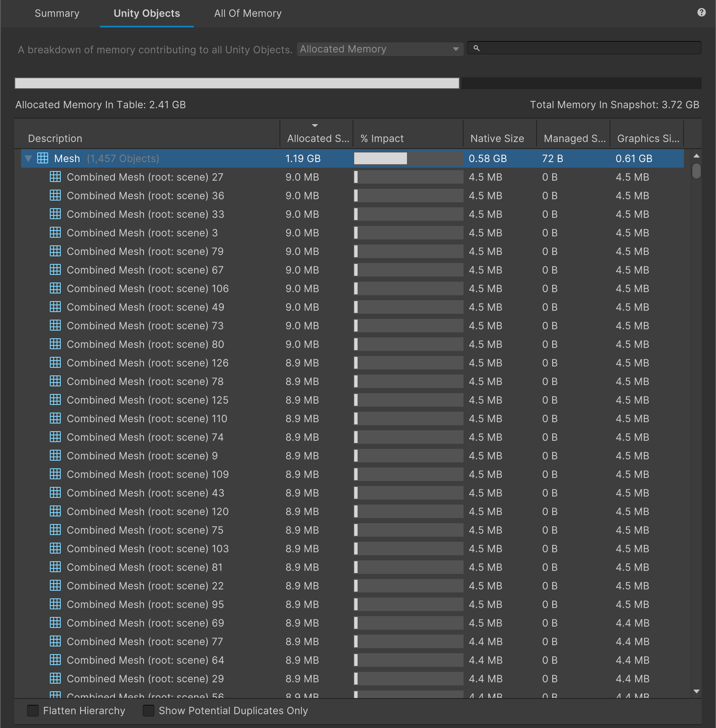Click mesh icon beside Combined Mesh 74
Screen dimensions: 716x728
pyautogui.click(x=55, y=437)
